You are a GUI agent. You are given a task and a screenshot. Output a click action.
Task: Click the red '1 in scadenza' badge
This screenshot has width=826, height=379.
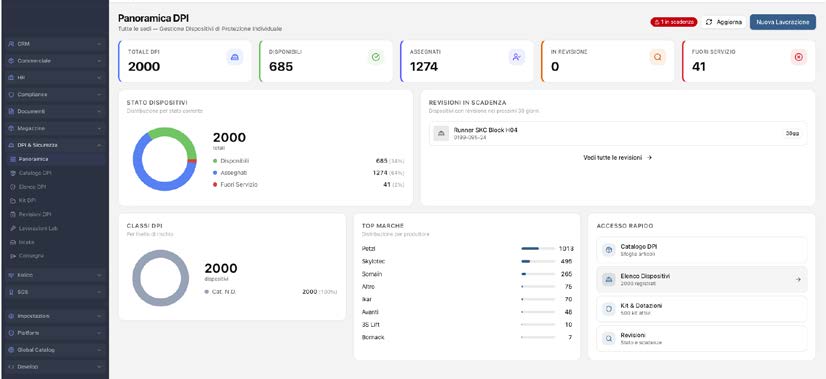point(674,22)
